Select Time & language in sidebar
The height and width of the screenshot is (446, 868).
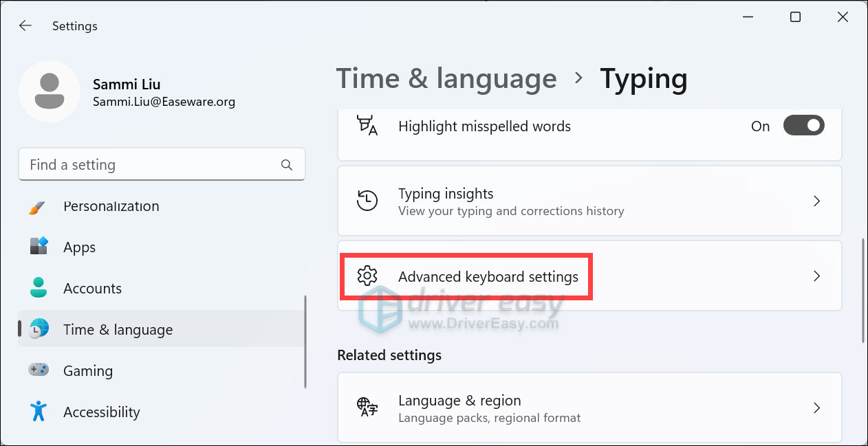[x=118, y=330]
